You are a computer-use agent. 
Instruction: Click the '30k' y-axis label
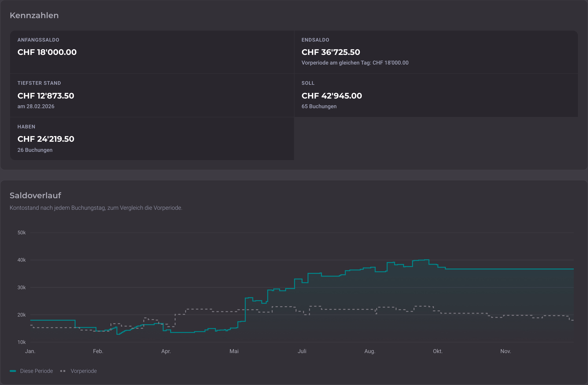coord(22,287)
